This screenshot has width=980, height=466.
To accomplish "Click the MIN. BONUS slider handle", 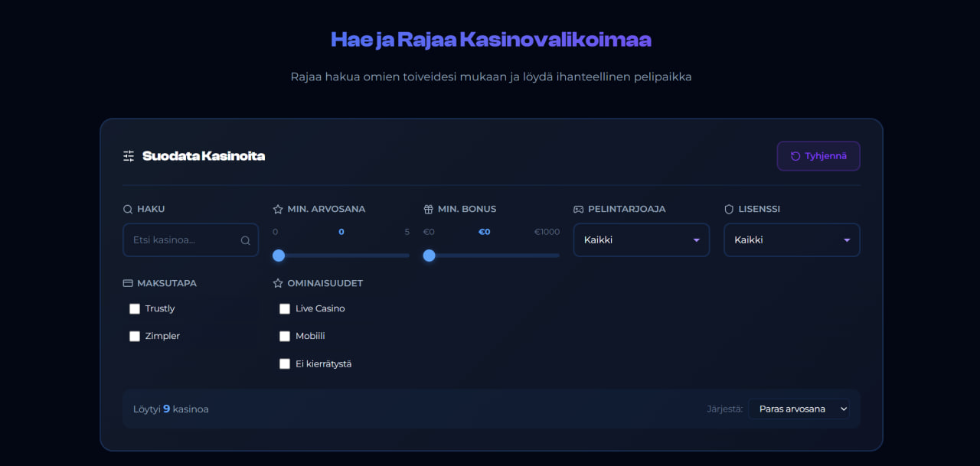I will click(x=430, y=256).
